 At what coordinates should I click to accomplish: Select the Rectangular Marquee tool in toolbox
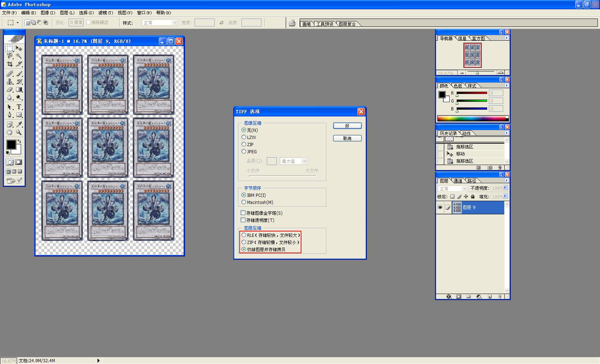[10, 49]
